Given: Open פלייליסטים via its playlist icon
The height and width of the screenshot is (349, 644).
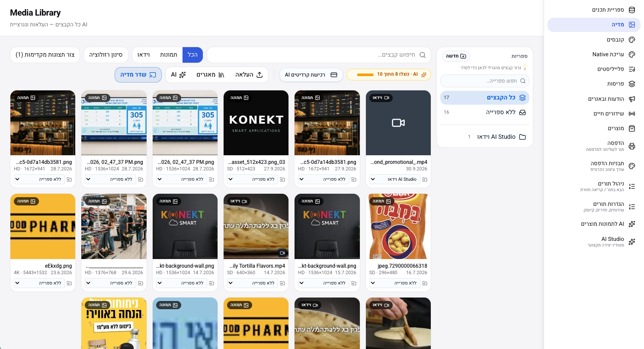Looking at the screenshot, I should pos(632,69).
